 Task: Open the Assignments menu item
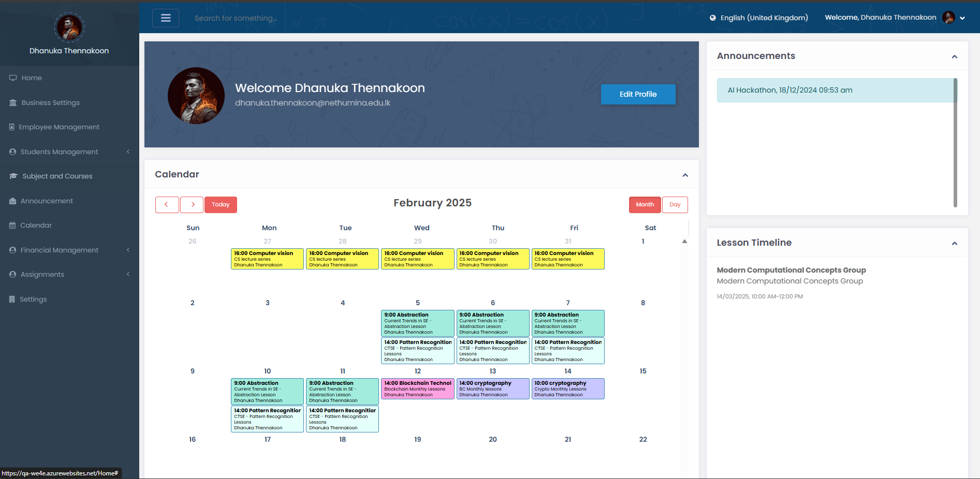point(42,275)
